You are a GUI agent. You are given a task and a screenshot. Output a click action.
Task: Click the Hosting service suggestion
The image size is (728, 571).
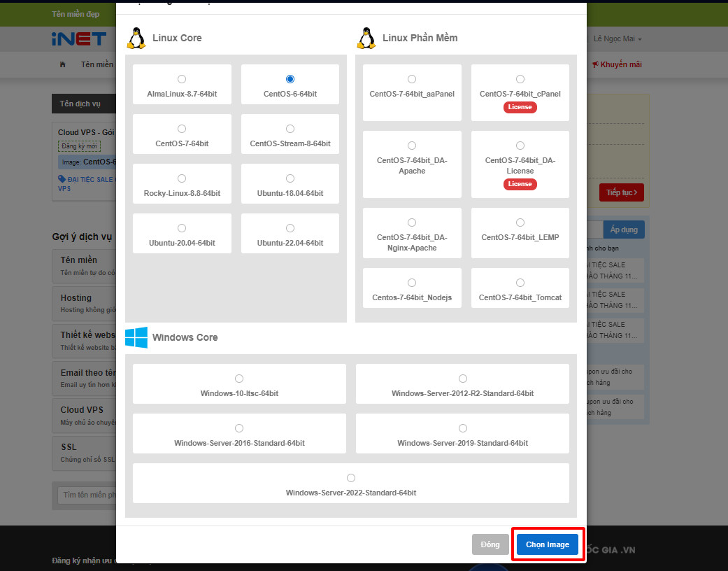[84, 304]
